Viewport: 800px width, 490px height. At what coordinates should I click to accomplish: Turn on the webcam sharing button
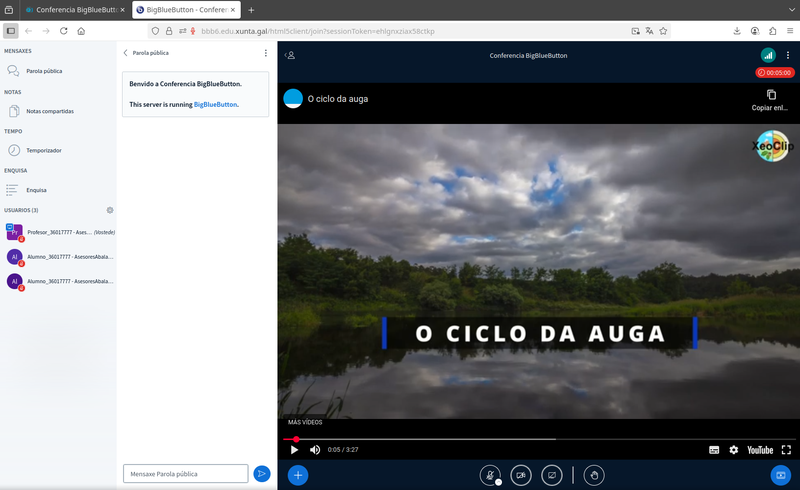[521, 475]
